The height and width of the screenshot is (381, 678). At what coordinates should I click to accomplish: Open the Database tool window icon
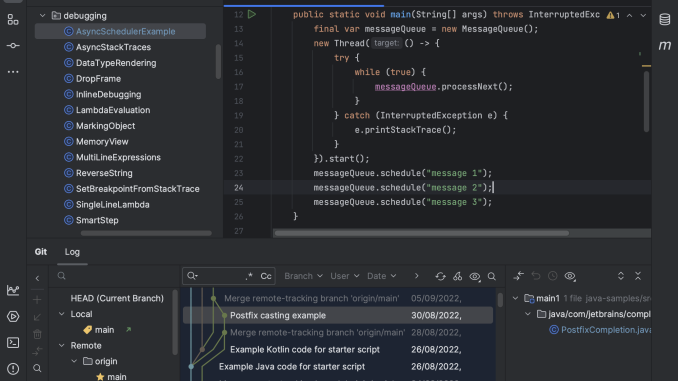(x=665, y=19)
